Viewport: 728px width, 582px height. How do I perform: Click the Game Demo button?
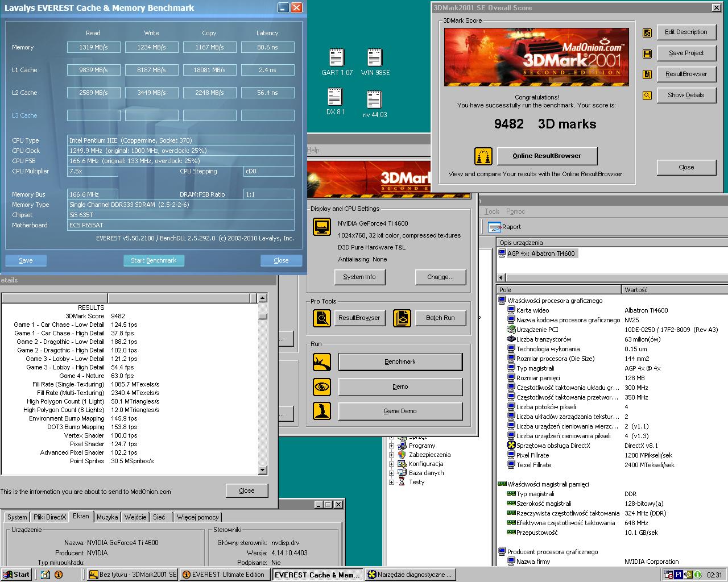(x=400, y=411)
